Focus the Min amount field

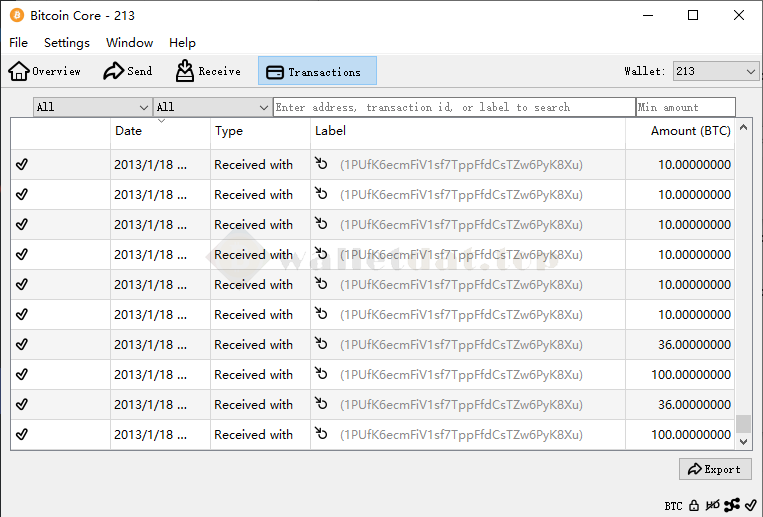point(685,107)
